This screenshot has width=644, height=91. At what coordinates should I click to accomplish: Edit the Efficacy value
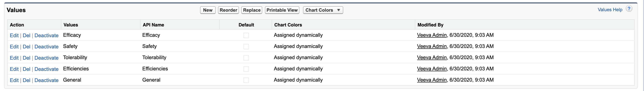14,36
